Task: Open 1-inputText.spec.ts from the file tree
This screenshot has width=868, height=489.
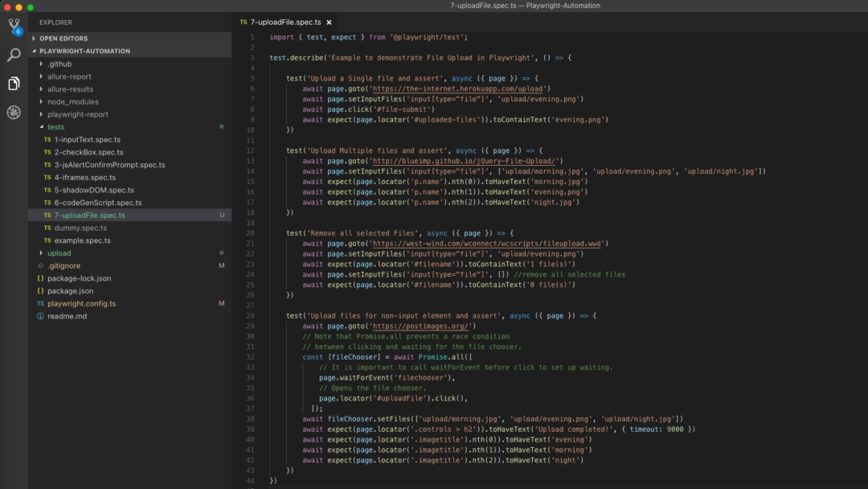Action: [87, 140]
